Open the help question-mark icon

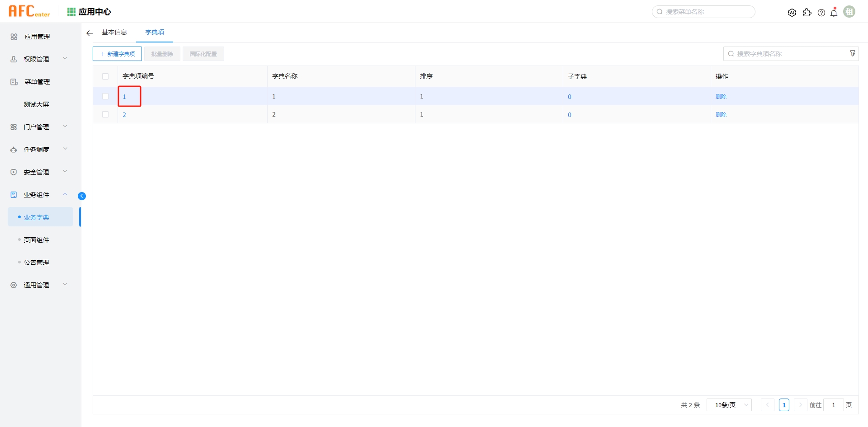point(821,12)
